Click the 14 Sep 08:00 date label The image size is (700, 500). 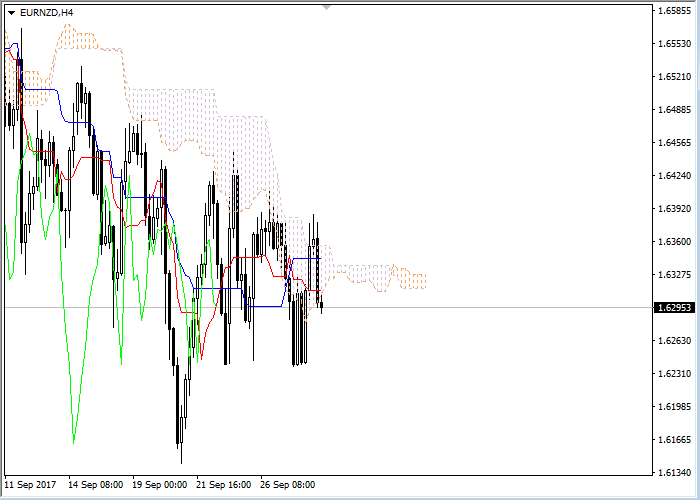(96, 485)
